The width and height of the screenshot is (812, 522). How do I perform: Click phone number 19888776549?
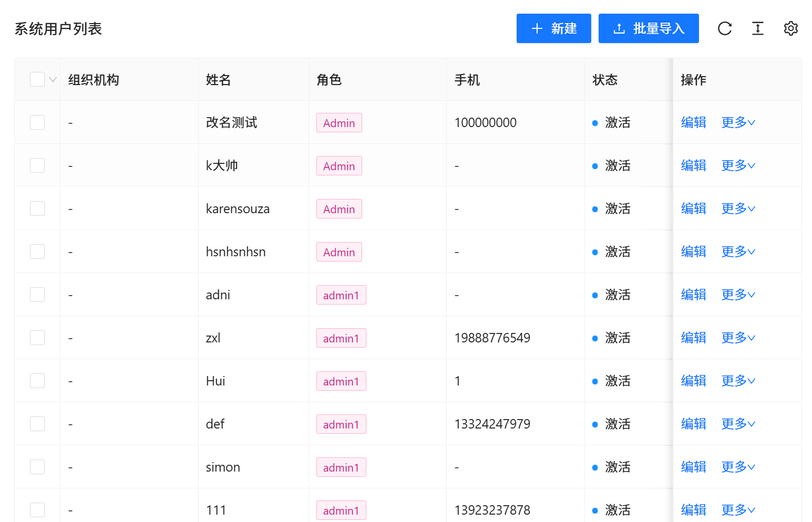[x=492, y=338]
